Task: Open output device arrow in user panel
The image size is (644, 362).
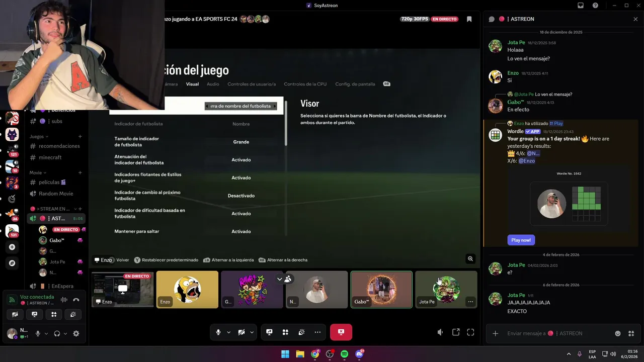Action: click(x=65, y=333)
